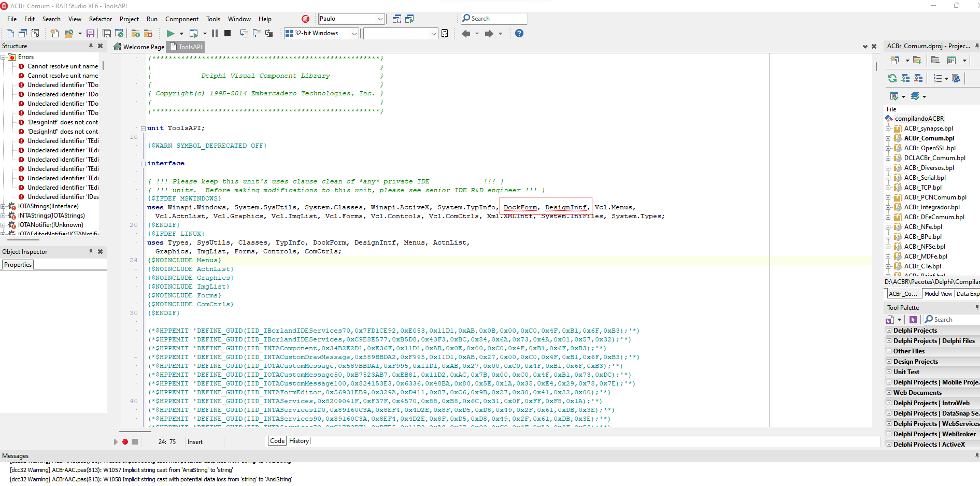Select first Cannot resolve unit name error
The image size is (980, 486).
click(x=62, y=66)
